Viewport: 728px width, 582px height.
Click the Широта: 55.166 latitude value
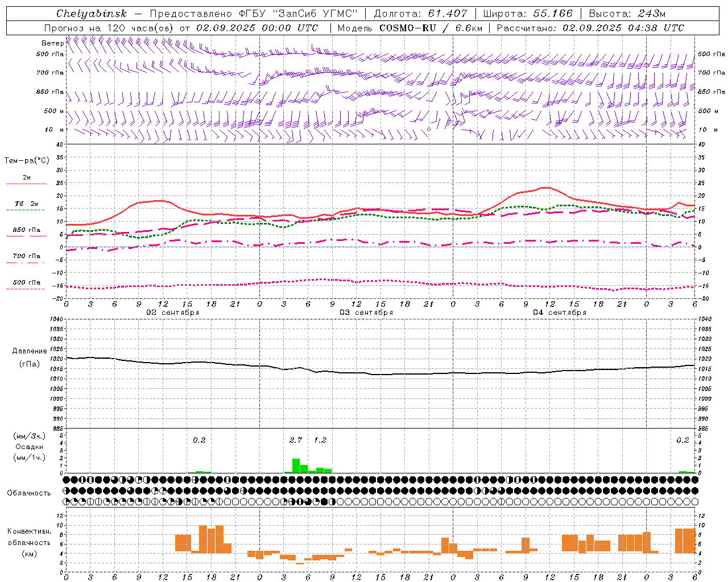[x=527, y=14]
